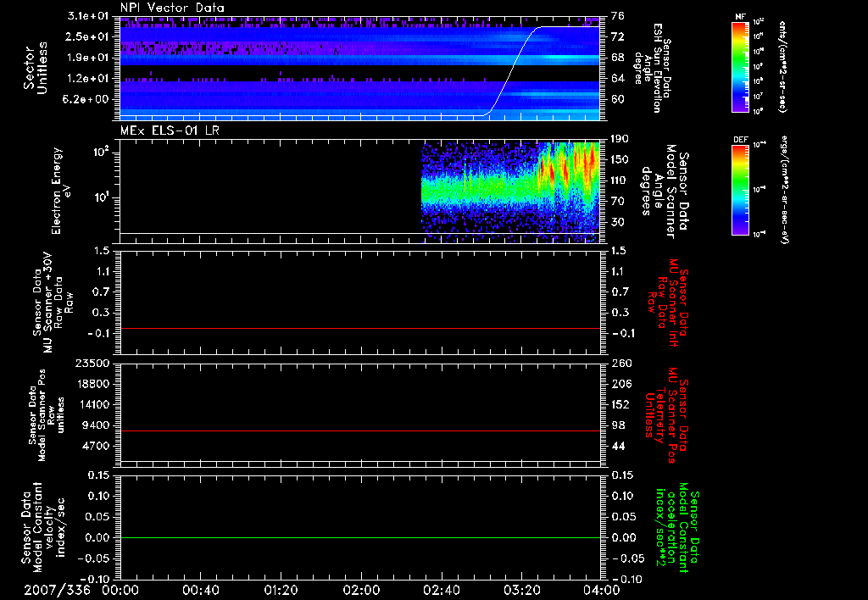868x600 pixels.
Task: Click the 01:20 time axis label
Action: (x=281, y=590)
